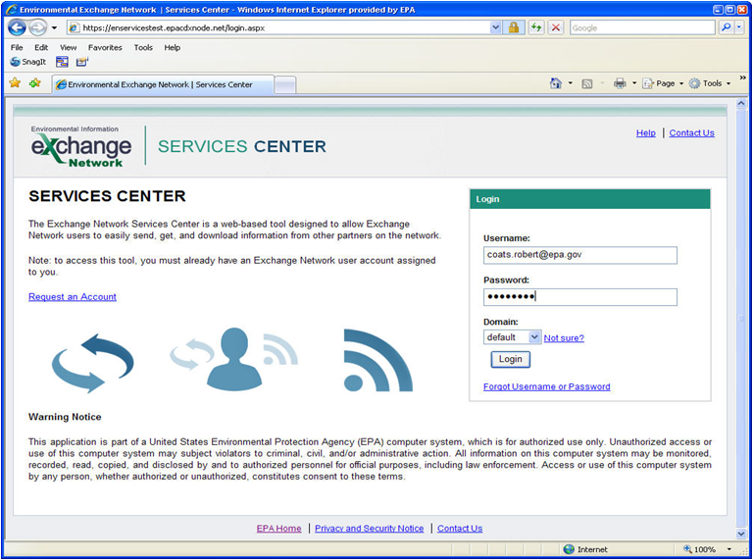Screen dimensions: 753x560
Task: Open the File menu
Action: point(17,47)
